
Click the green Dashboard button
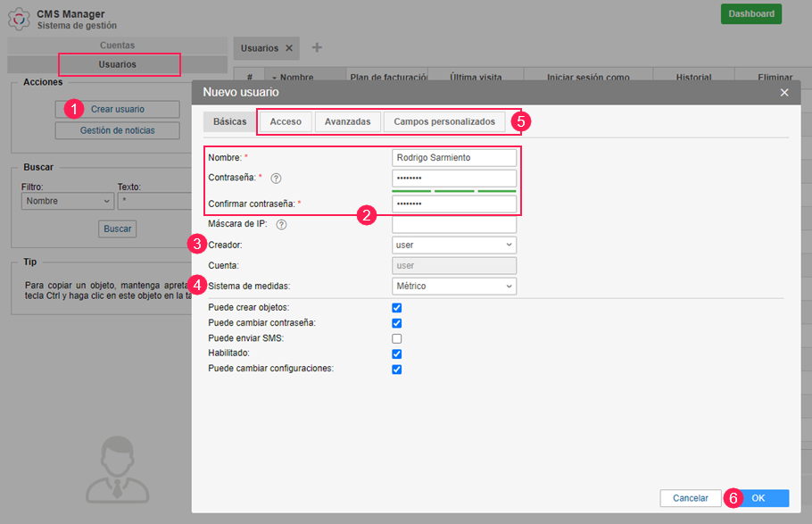750,14
